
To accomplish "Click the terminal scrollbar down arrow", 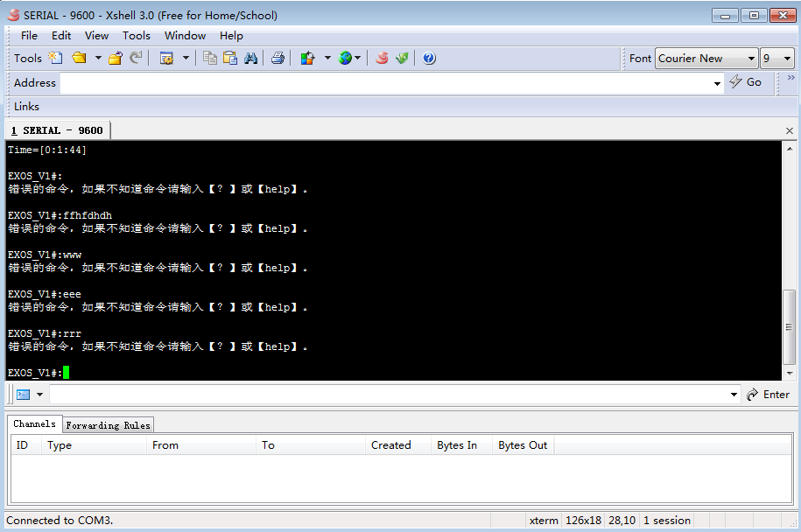I will pyautogui.click(x=790, y=374).
